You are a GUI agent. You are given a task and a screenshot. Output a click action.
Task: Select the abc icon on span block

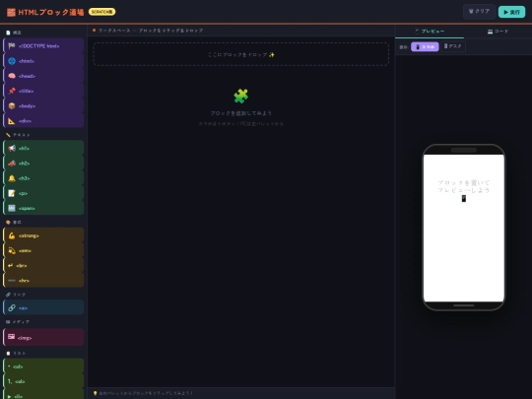pyautogui.click(x=12, y=208)
